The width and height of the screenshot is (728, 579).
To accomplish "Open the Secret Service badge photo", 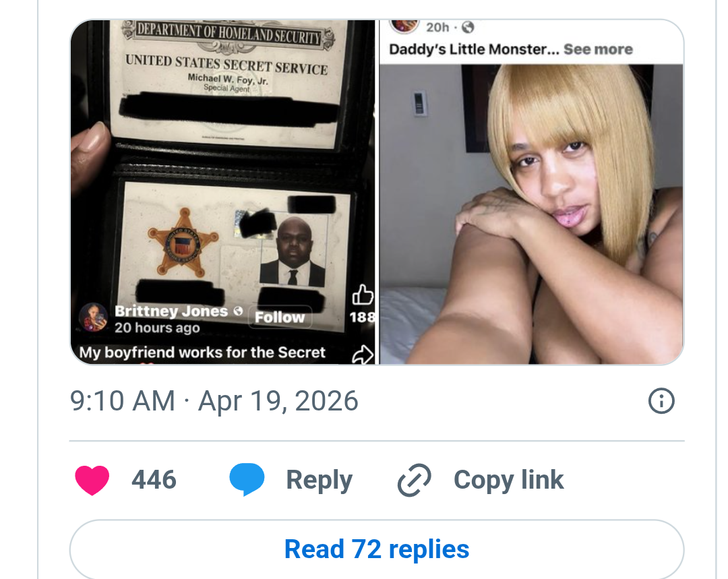I will (222, 191).
